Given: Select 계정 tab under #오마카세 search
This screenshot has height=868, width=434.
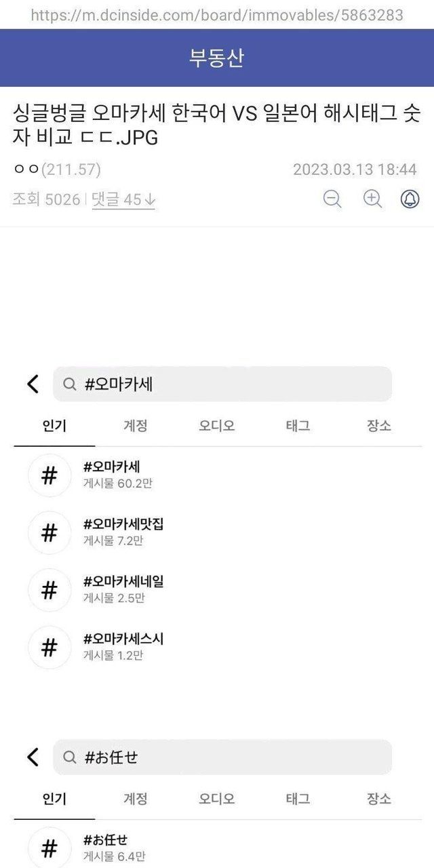Looking at the screenshot, I should click(x=136, y=426).
